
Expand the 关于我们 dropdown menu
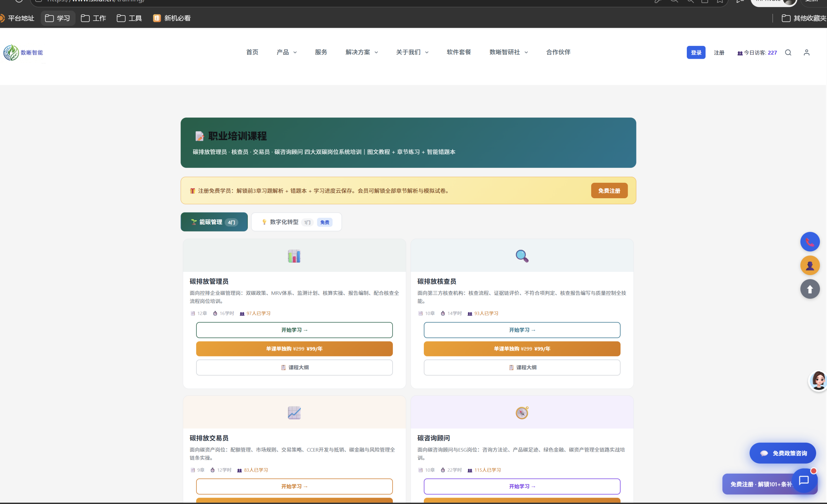pos(412,52)
